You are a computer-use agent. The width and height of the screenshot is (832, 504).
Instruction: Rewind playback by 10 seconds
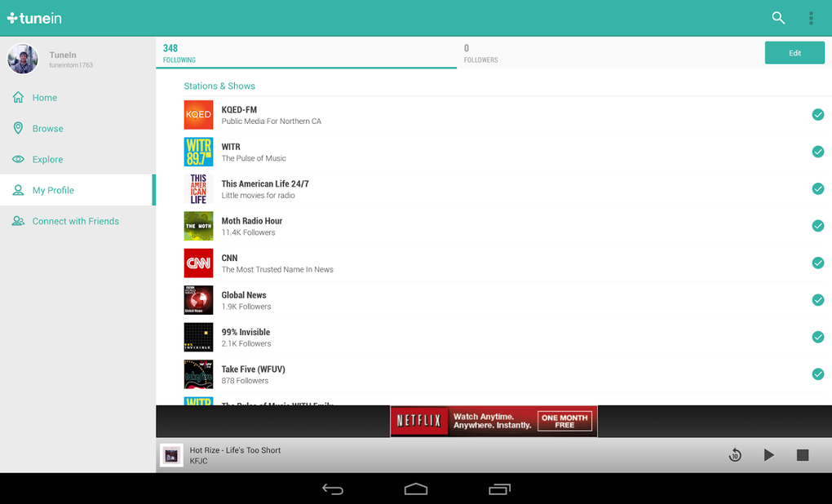click(734, 455)
